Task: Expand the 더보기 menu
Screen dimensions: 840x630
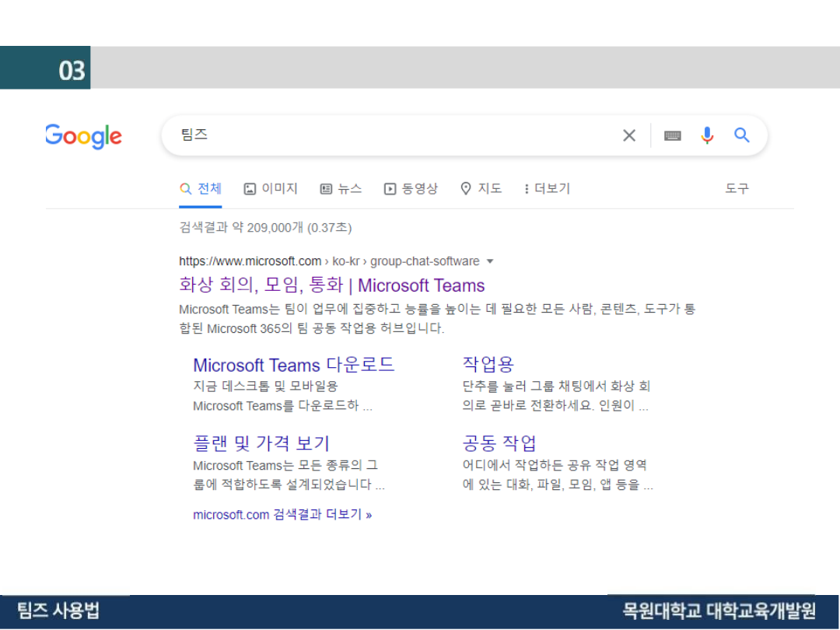Action: 547,189
